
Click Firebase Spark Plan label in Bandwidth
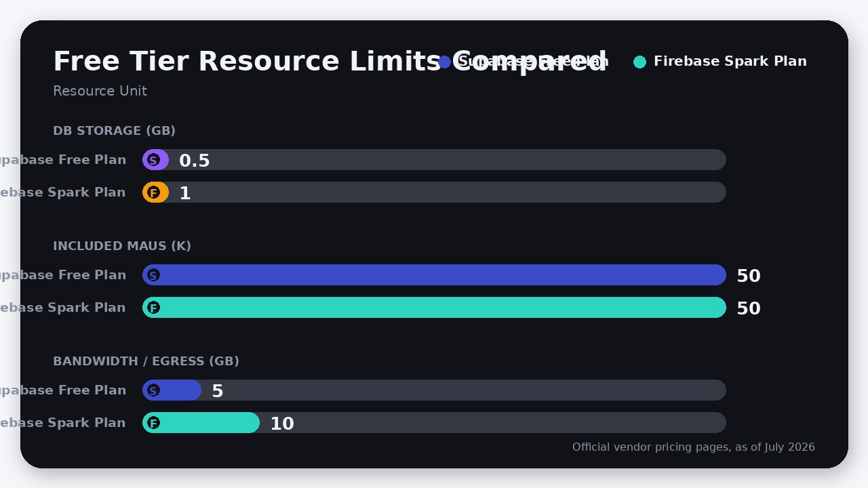pyautogui.click(x=63, y=423)
